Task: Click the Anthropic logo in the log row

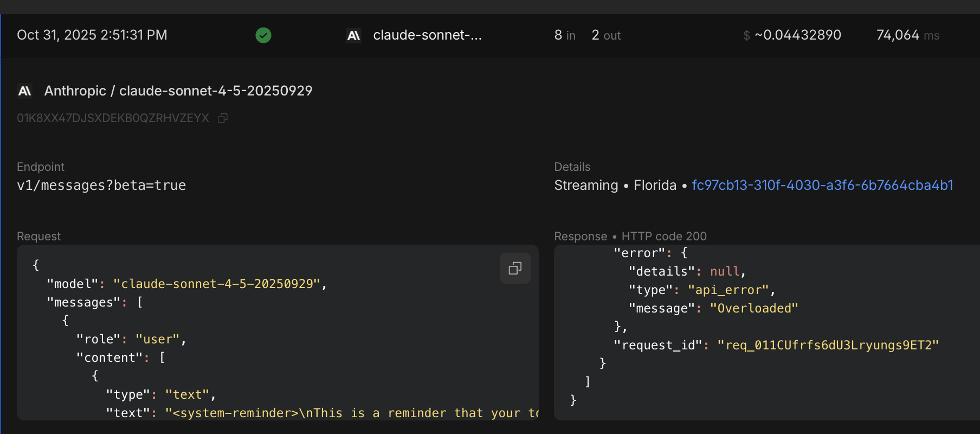Action: pyautogui.click(x=353, y=35)
